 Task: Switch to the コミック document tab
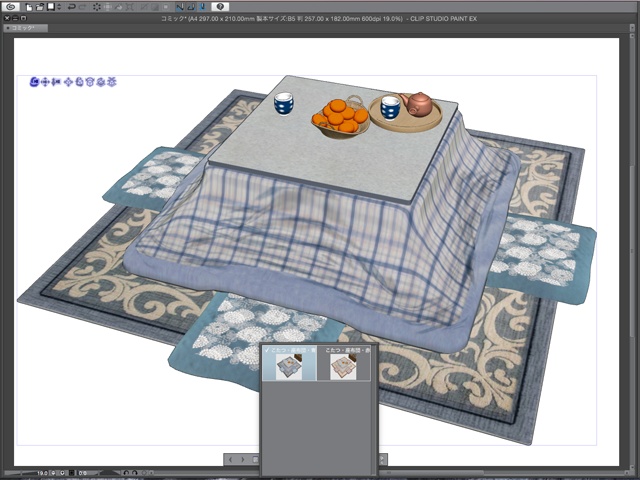[x=25, y=28]
